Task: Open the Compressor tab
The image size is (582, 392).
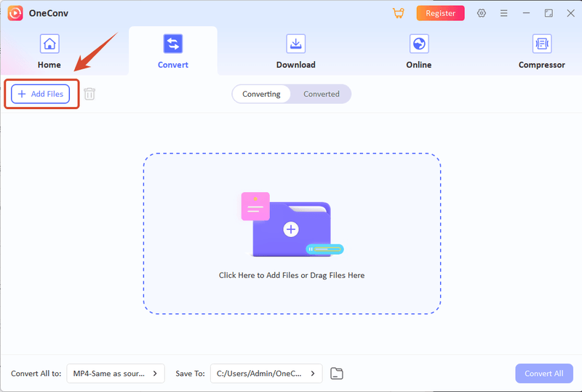Action: click(x=541, y=52)
